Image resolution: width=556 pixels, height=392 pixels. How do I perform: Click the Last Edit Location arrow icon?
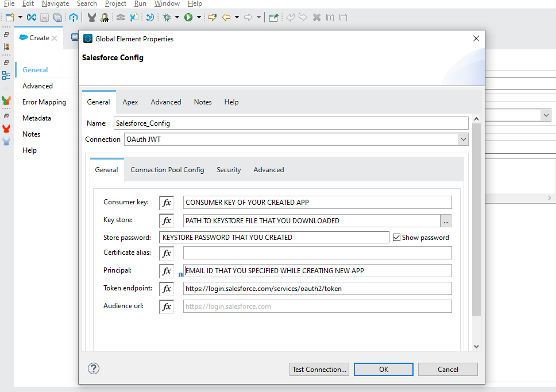click(213, 17)
